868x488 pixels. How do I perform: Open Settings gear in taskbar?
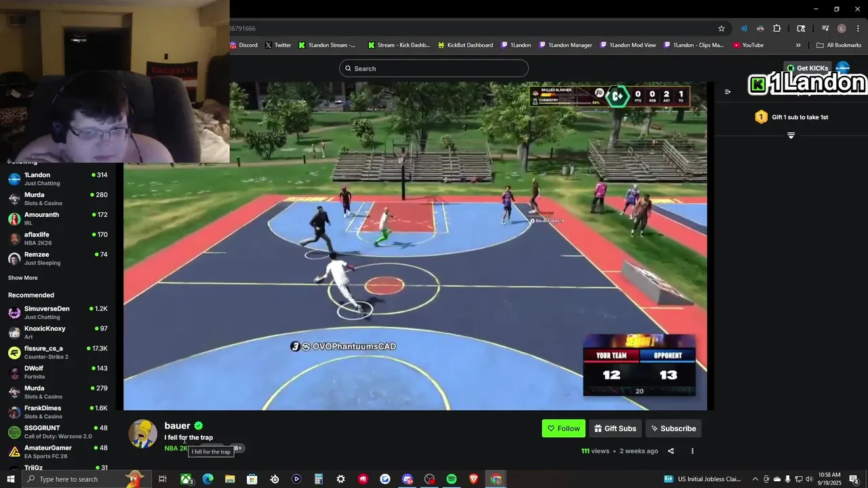(340, 479)
